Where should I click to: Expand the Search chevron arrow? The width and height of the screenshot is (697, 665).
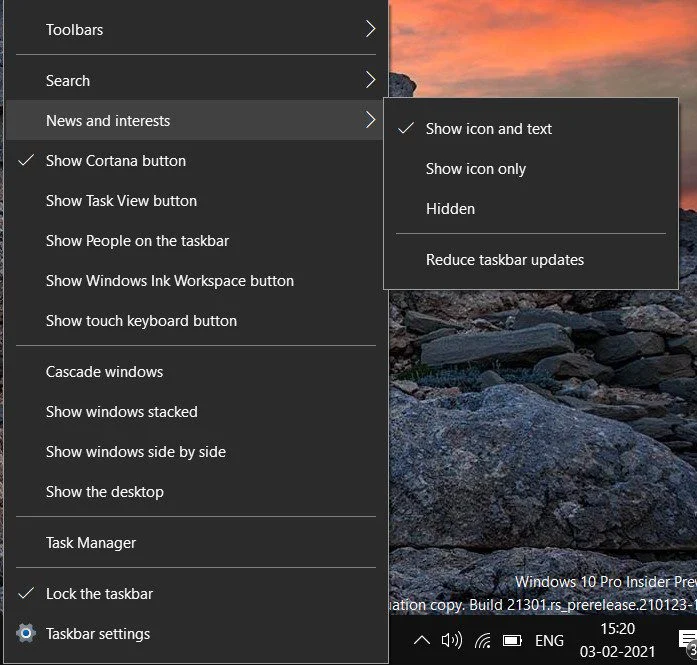370,80
